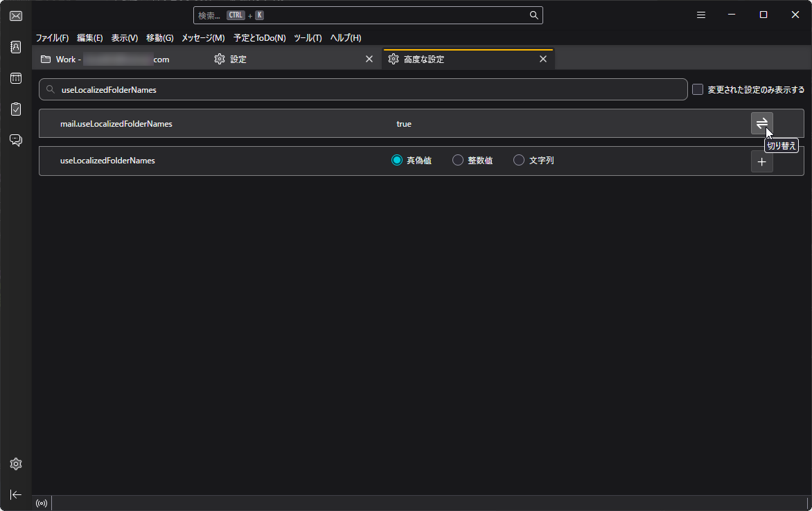
Task: Open the ツール(T) menu
Action: pos(308,38)
